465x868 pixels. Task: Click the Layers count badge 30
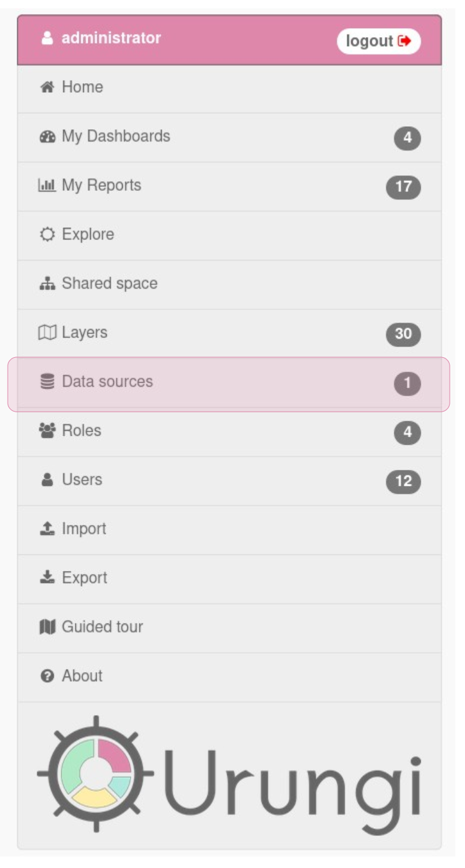(404, 334)
